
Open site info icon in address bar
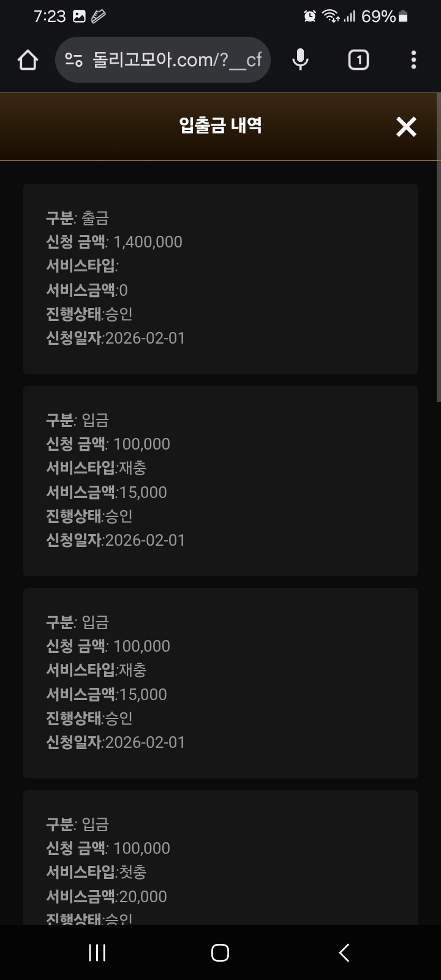[73, 60]
